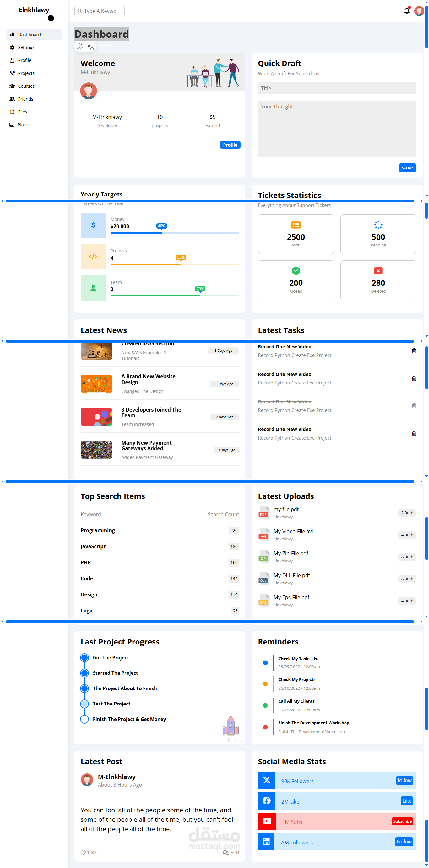Click the notification bell icon
Screen dimensions: 429x868
pos(406,11)
